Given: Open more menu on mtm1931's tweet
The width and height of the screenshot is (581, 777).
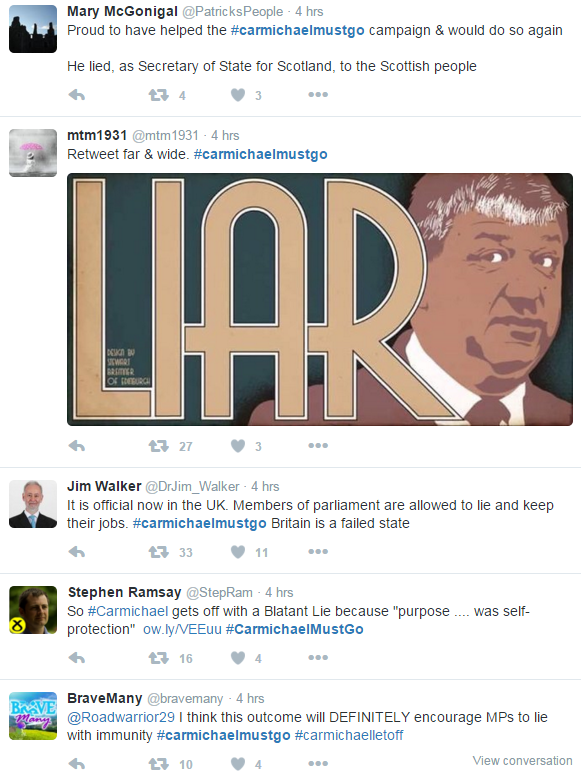Looking at the screenshot, I should tap(318, 445).
